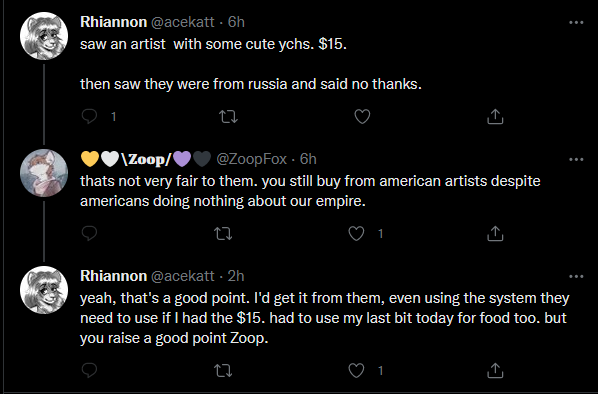Share Rhiannon's last tweet
Screen dimensions: 598x394
pyautogui.click(x=495, y=370)
